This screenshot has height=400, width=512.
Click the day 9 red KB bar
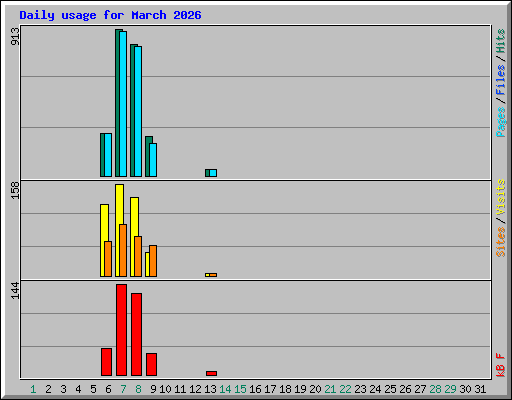tap(152, 365)
